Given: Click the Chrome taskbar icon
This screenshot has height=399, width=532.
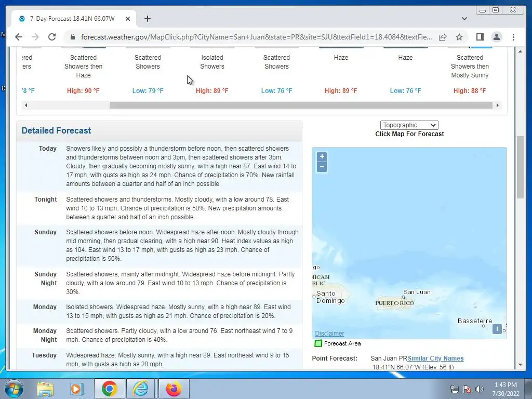Looking at the screenshot, I should coord(109,389).
